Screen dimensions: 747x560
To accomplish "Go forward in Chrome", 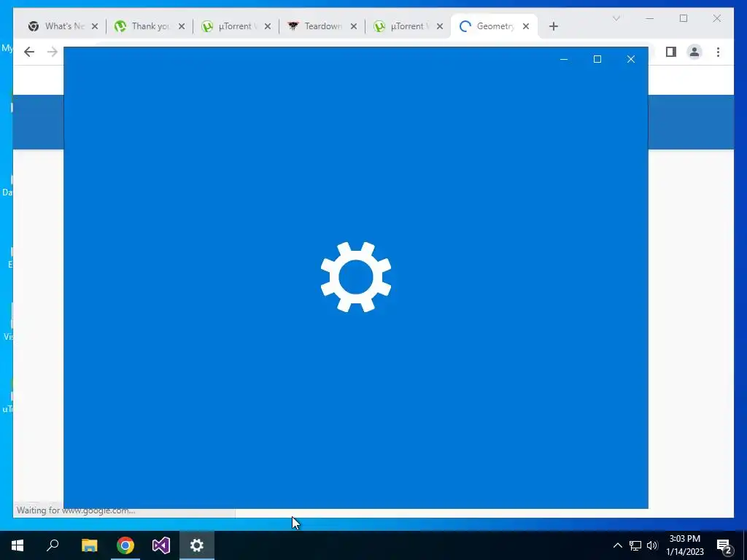I will pyautogui.click(x=53, y=52).
